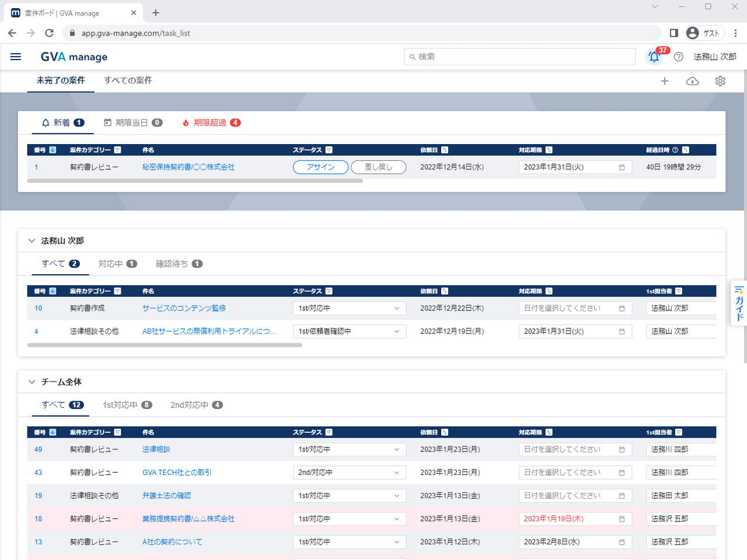The height and width of the screenshot is (560, 747).
Task: Click the 新着 table horizontal scrollbar
Action: tap(195, 181)
